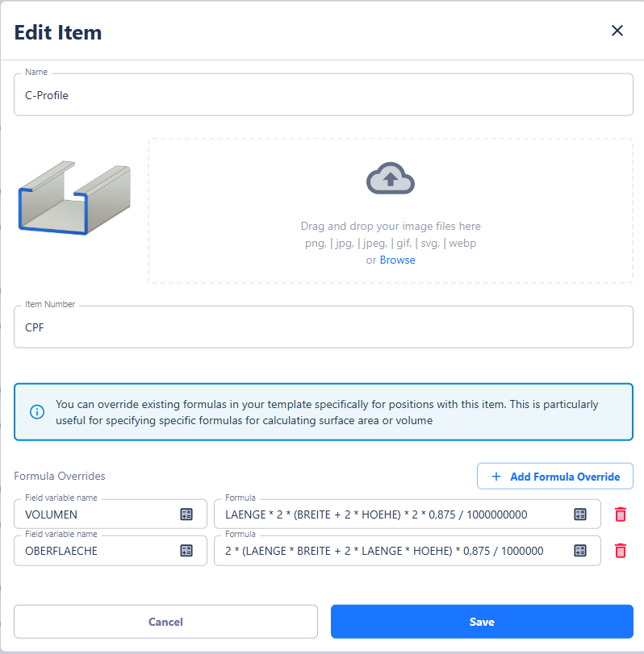Add a new formula override
Viewport: 644px width, 654px height.
click(x=555, y=477)
